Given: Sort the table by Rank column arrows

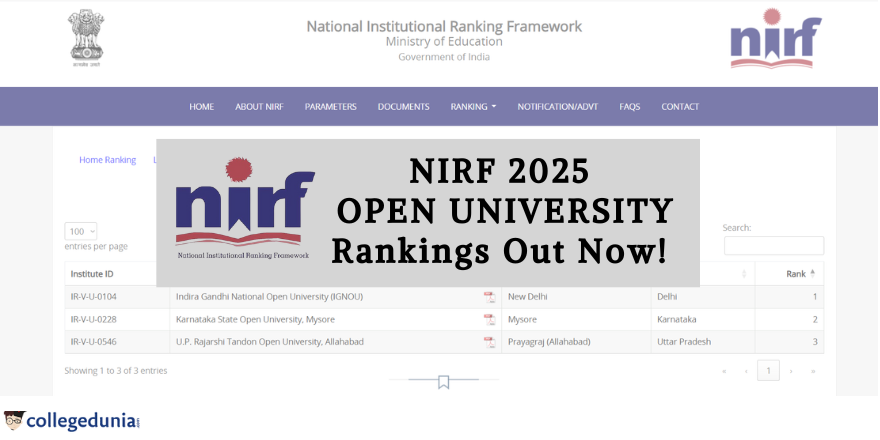Looking at the screenshot, I should click(x=813, y=274).
